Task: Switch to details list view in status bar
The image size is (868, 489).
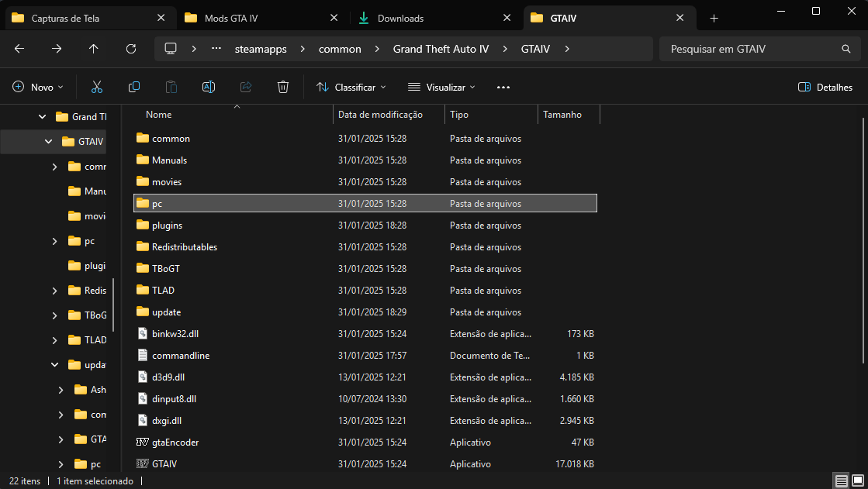Action: tap(841, 481)
